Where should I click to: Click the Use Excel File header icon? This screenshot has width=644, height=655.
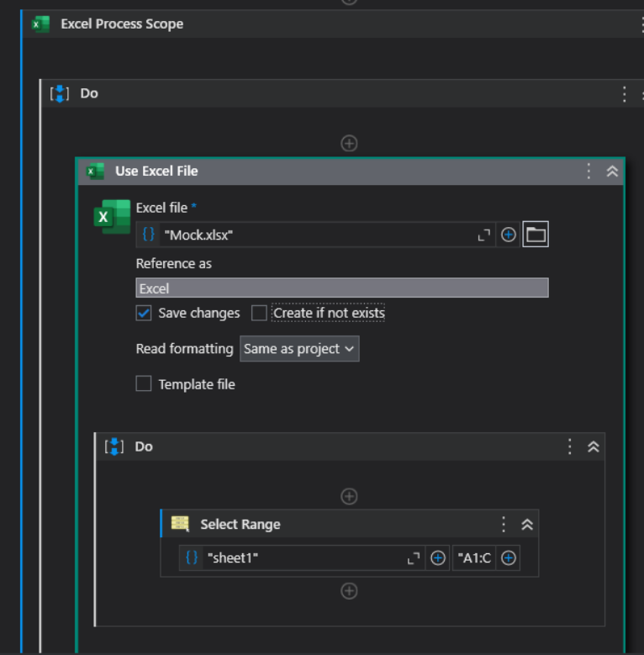click(95, 172)
